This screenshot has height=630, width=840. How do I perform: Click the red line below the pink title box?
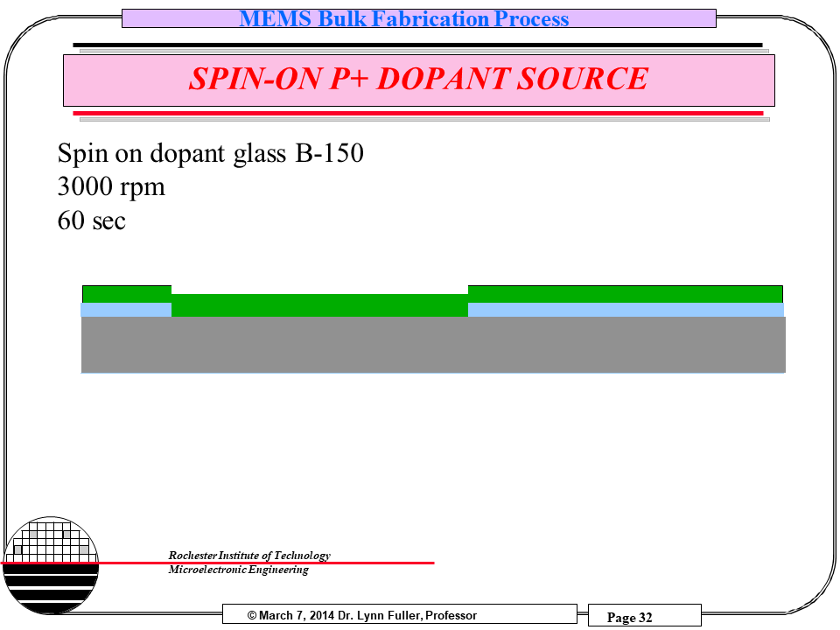tap(417, 113)
